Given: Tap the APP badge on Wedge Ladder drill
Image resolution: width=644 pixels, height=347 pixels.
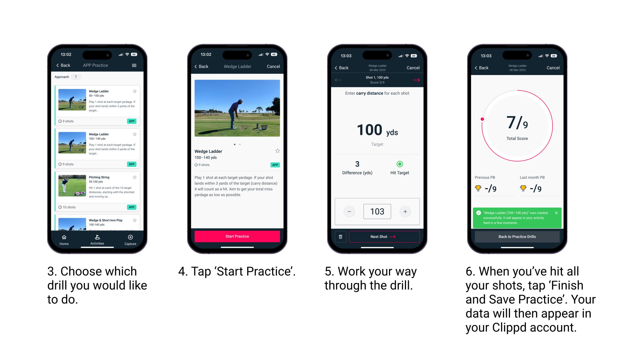Looking at the screenshot, I should [132, 121].
